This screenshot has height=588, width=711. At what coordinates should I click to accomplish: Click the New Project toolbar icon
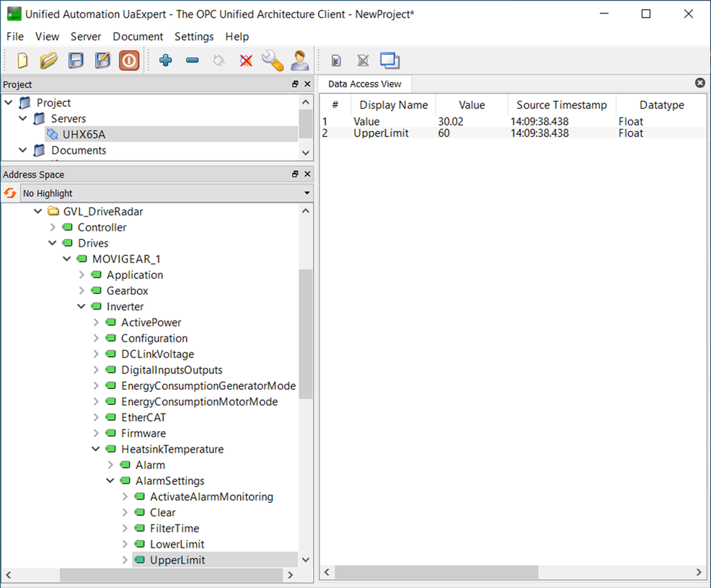coord(22,61)
